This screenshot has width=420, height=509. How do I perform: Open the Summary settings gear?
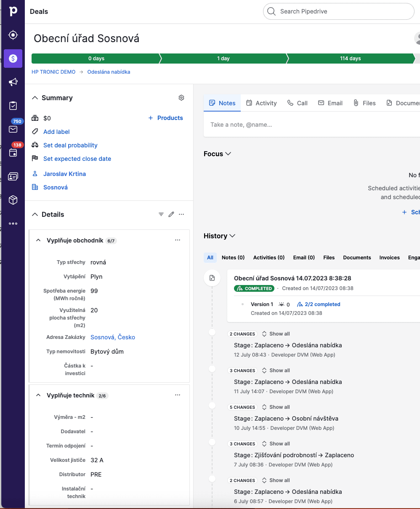click(x=181, y=98)
